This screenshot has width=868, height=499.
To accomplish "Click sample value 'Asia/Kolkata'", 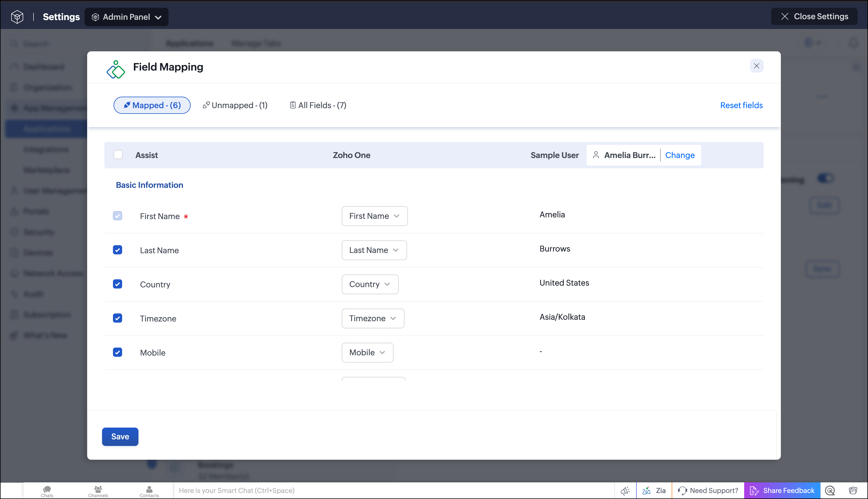I will pos(562,317).
